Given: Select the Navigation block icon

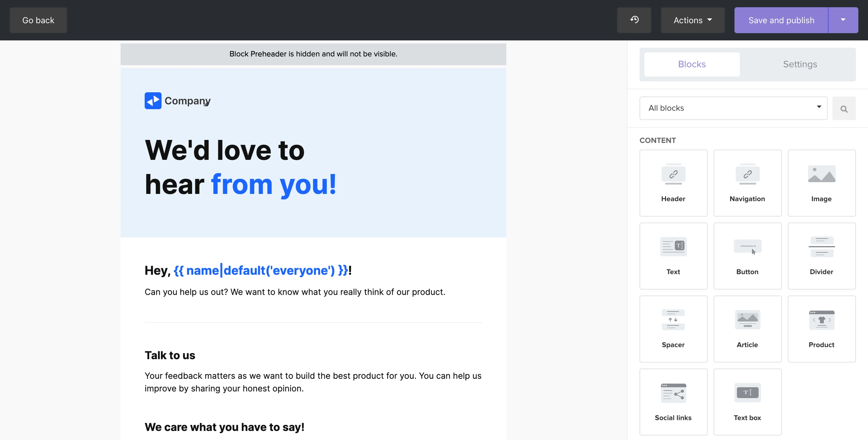Looking at the screenshot, I should pos(747,174).
